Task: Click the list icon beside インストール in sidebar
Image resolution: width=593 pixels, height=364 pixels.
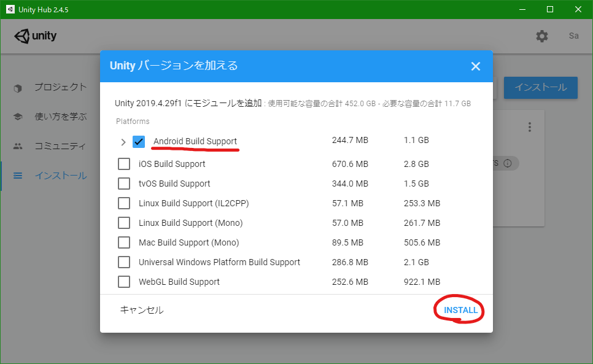Action: (x=18, y=176)
